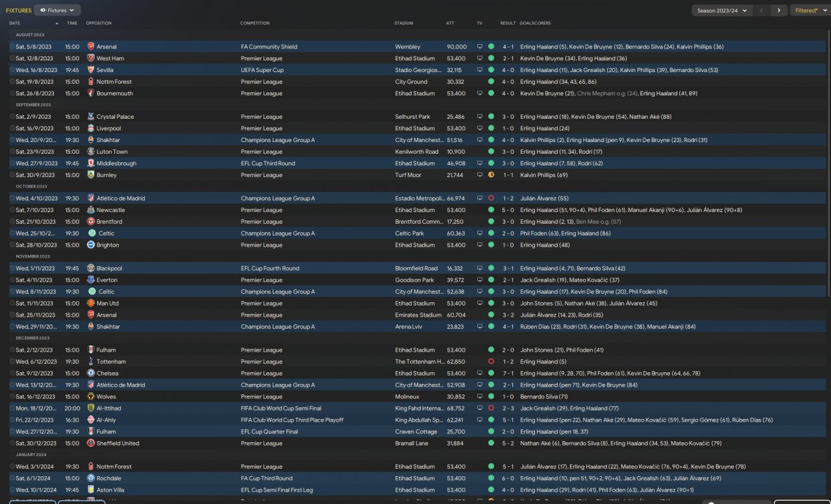
Task: Sort fixtures by the DATE column
Action: pyautogui.click(x=15, y=23)
